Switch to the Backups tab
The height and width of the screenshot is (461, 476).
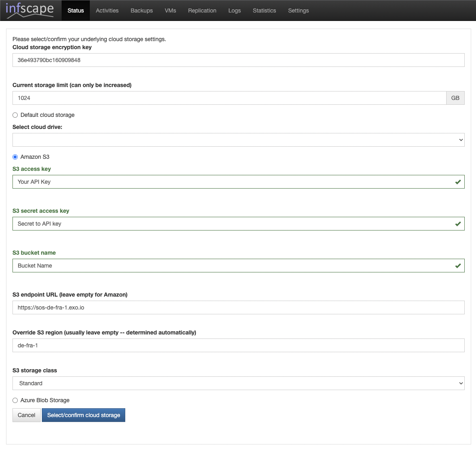click(142, 10)
